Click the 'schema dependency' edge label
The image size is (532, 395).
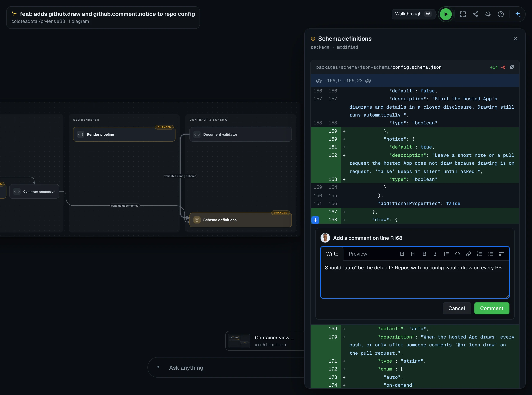[x=125, y=206]
